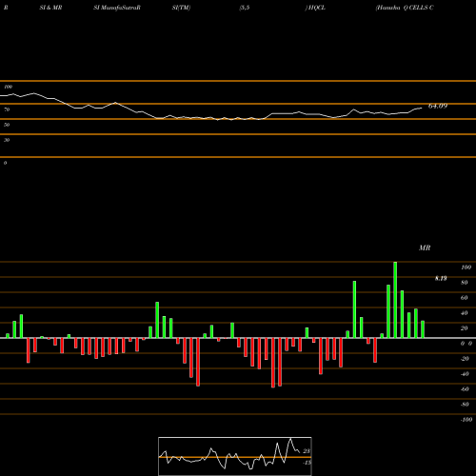
Task: Click the MR axis label 60
Action: [x=465, y=298]
